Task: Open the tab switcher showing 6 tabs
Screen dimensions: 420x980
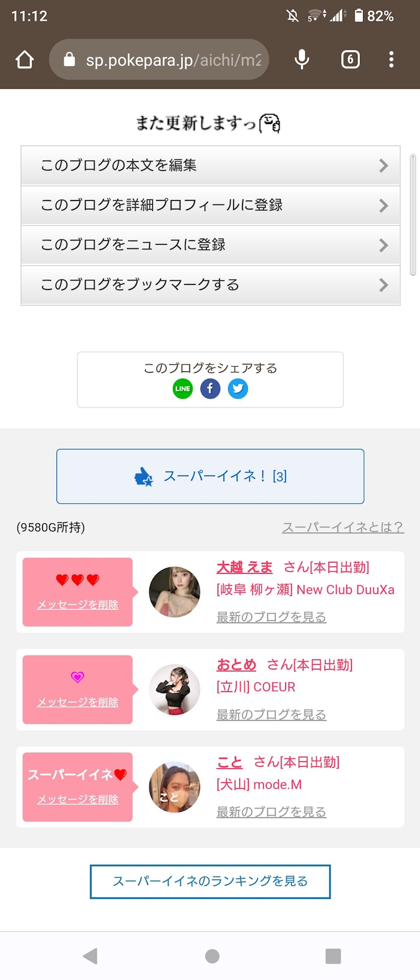Action: coord(350,60)
